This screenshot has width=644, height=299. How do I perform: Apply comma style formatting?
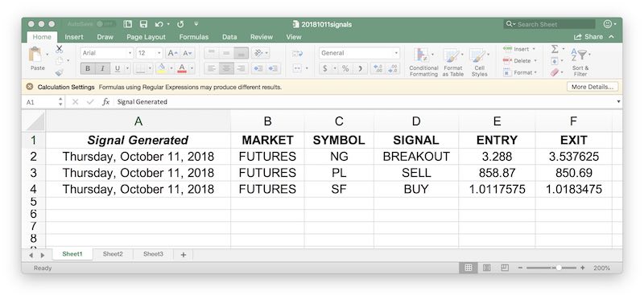360,68
